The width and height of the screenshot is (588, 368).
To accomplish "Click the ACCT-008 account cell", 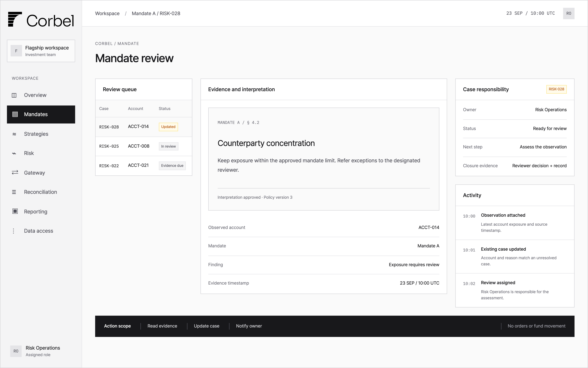I will [139, 146].
